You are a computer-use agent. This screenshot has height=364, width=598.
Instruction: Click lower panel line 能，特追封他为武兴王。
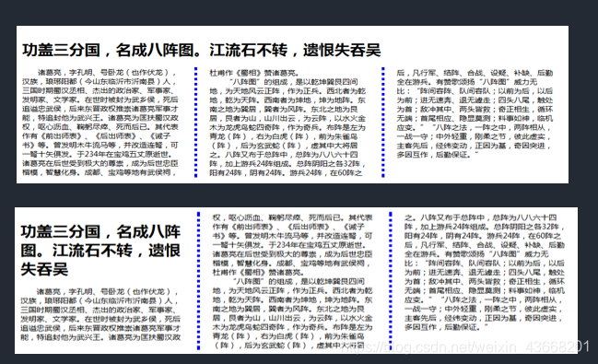tap(100, 337)
